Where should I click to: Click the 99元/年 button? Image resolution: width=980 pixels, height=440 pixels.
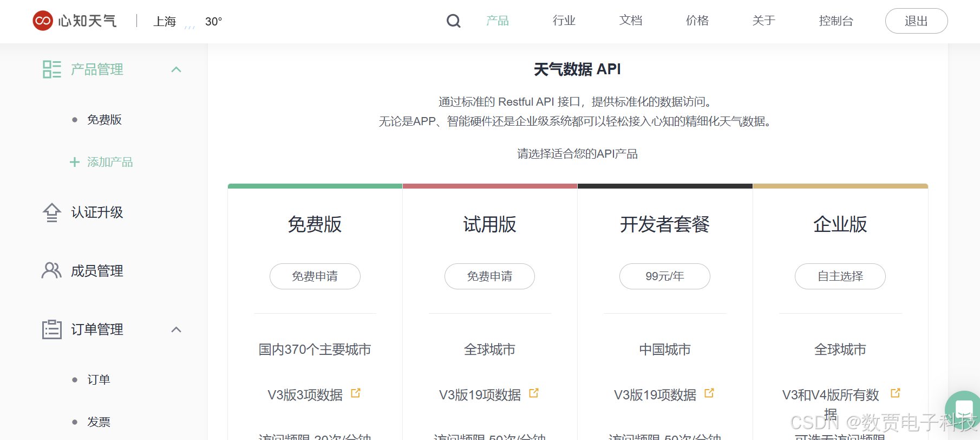[665, 276]
